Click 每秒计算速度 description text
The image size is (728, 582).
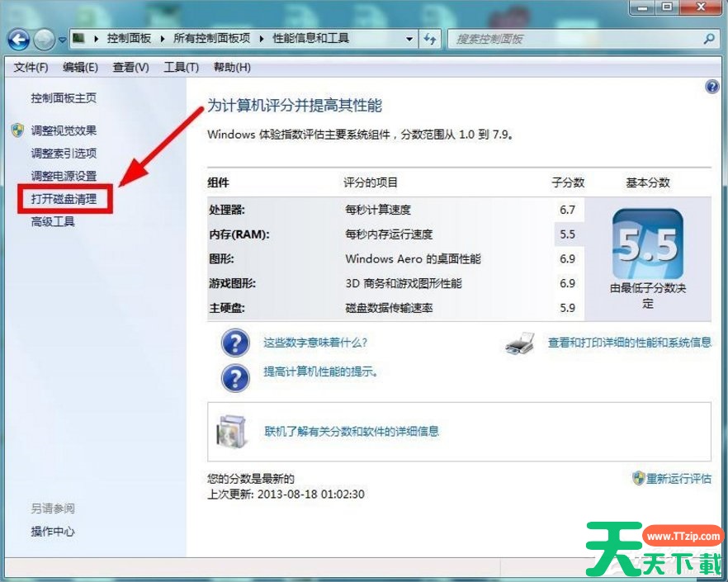[378, 210]
